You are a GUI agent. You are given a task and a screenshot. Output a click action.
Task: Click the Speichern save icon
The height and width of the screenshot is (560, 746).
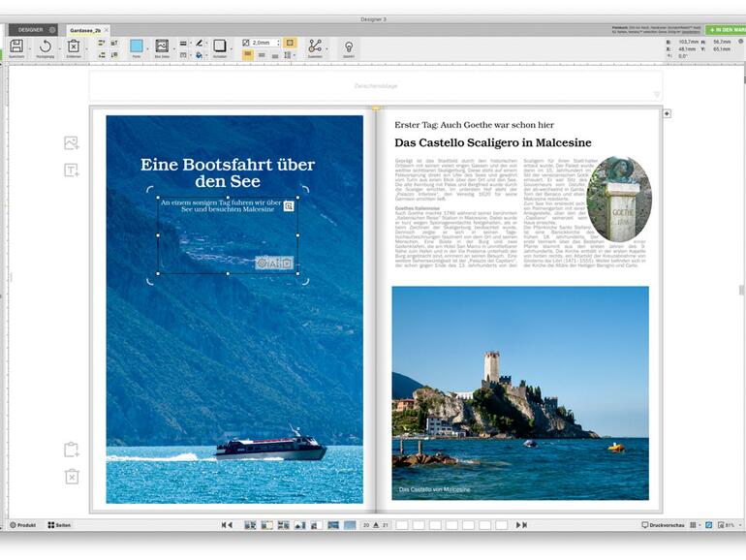(16, 46)
